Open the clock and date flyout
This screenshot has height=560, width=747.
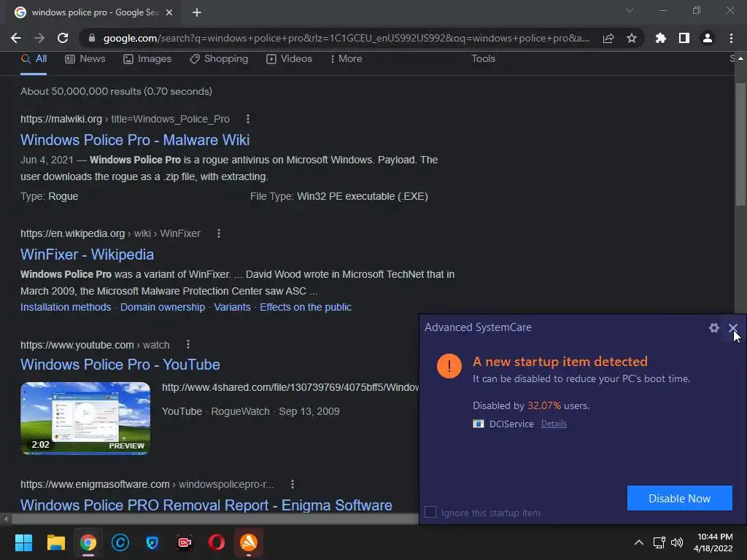pyautogui.click(x=713, y=542)
